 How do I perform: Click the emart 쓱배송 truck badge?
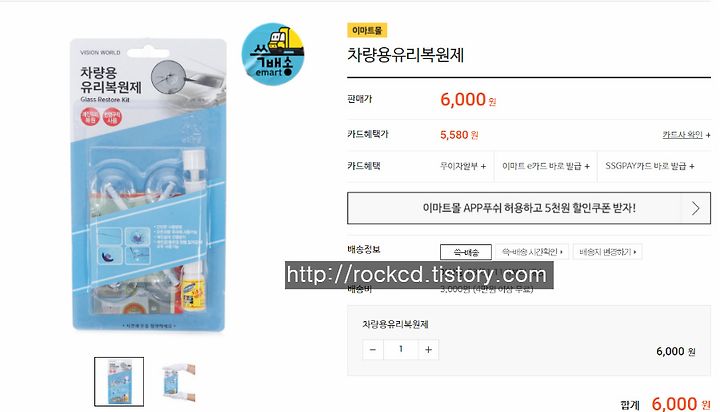(273, 54)
